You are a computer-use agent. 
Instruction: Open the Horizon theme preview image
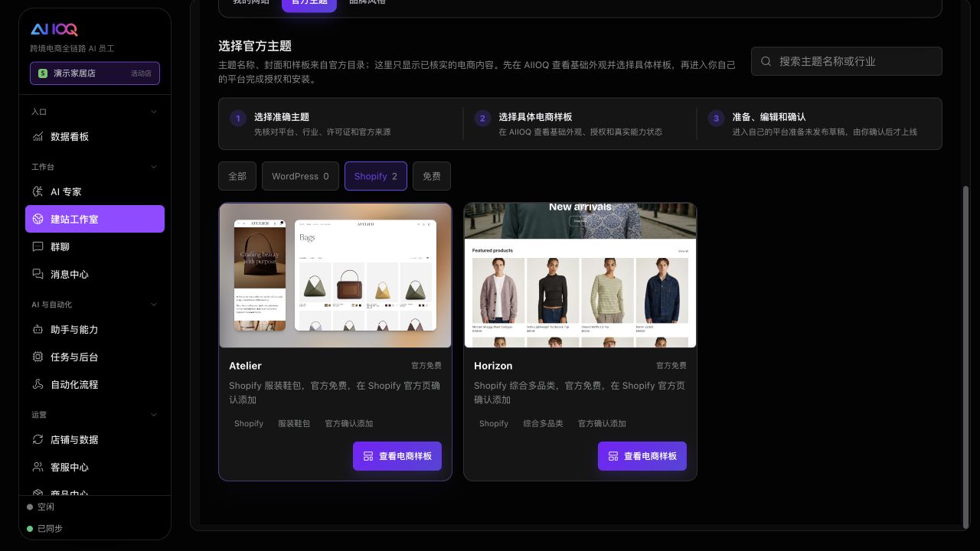tap(580, 275)
